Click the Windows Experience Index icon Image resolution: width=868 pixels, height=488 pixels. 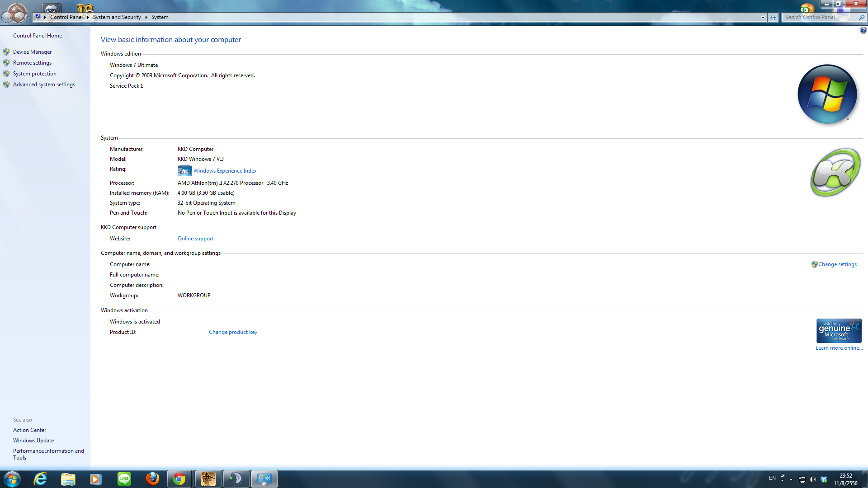coord(184,171)
